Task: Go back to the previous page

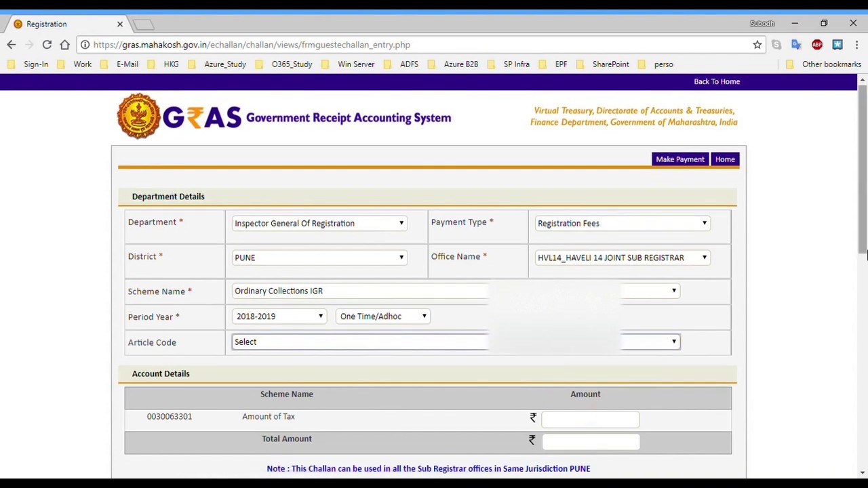Action: tap(12, 45)
